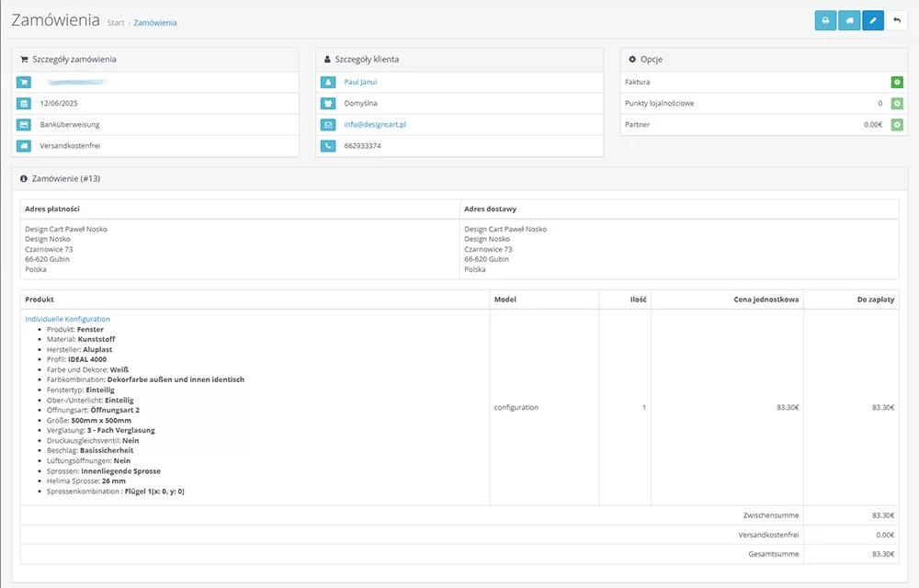Click the print invoice button

[825, 20]
